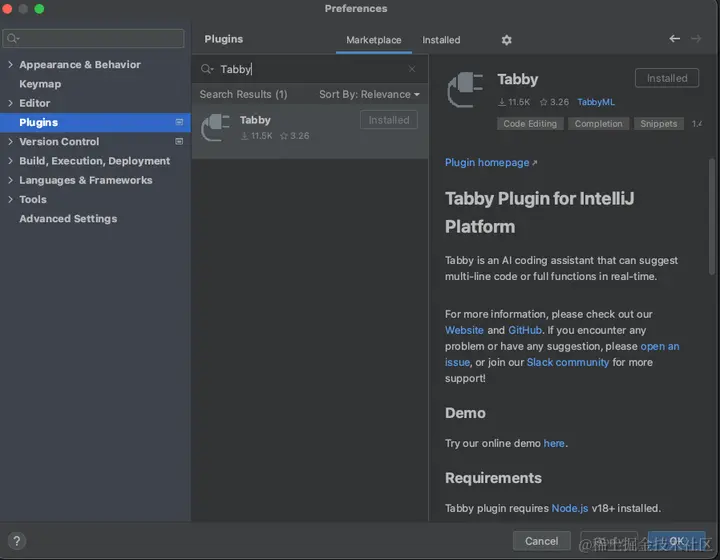Expand the Version Control section
Image resolution: width=720 pixels, height=560 pixels.
coord(11,141)
